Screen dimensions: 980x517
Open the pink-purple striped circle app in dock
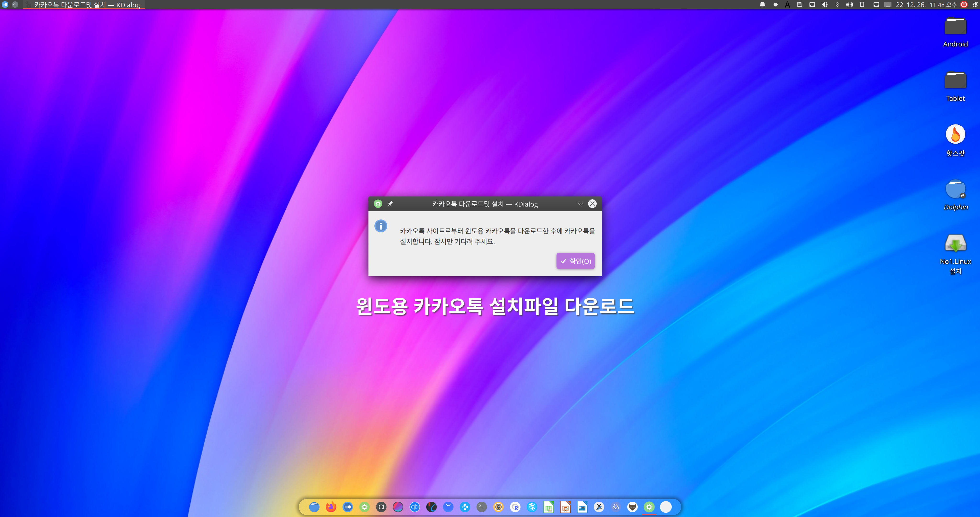point(398,507)
